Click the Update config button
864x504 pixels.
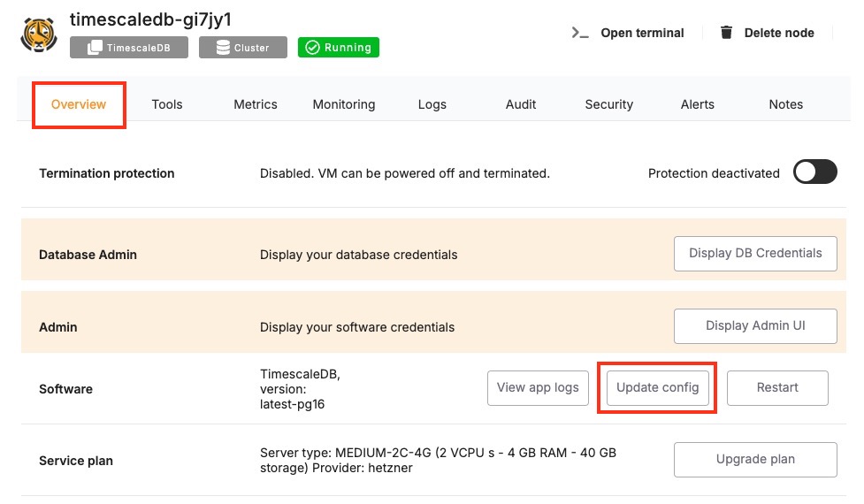pos(657,387)
